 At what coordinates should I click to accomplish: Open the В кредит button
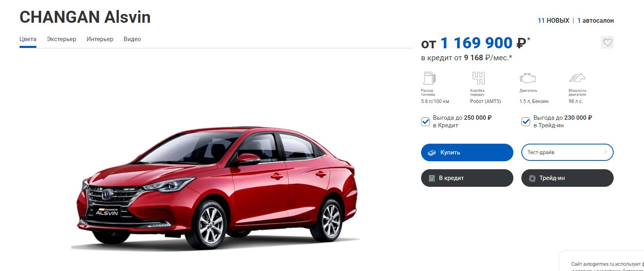pos(467,178)
